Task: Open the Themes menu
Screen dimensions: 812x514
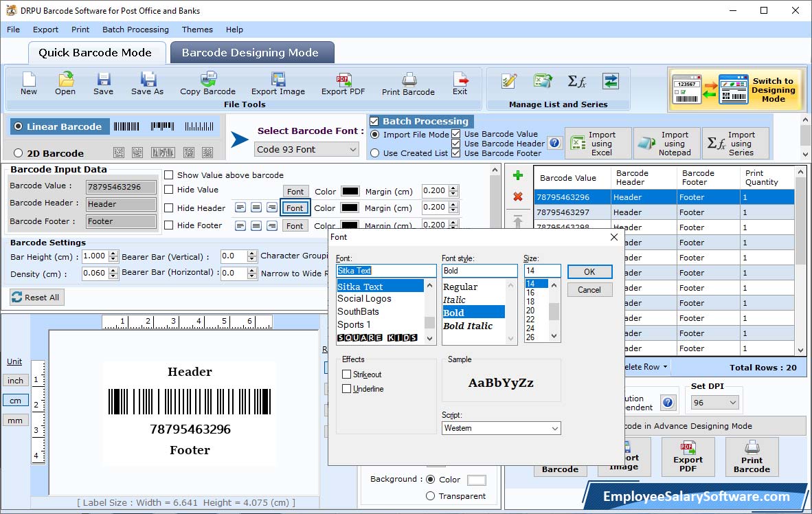Action: pyautogui.click(x=197, y=30)
